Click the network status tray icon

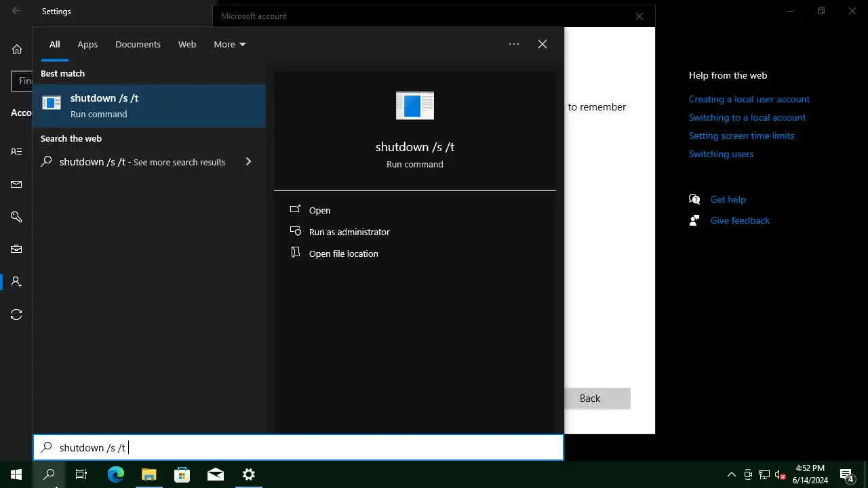point(764,474)
